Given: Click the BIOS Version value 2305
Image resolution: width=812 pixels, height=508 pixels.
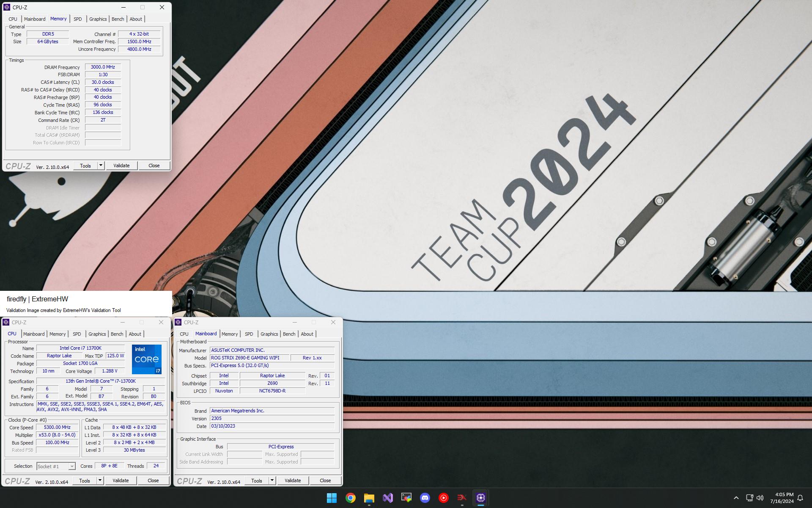Looking at the screenshot, I should [272, 418].
